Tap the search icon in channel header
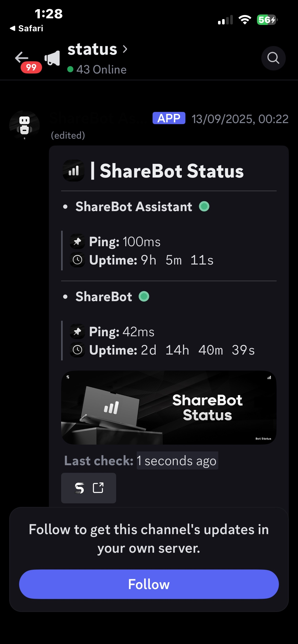The height and width of the screenshot is (644, 298). point(273,58)
